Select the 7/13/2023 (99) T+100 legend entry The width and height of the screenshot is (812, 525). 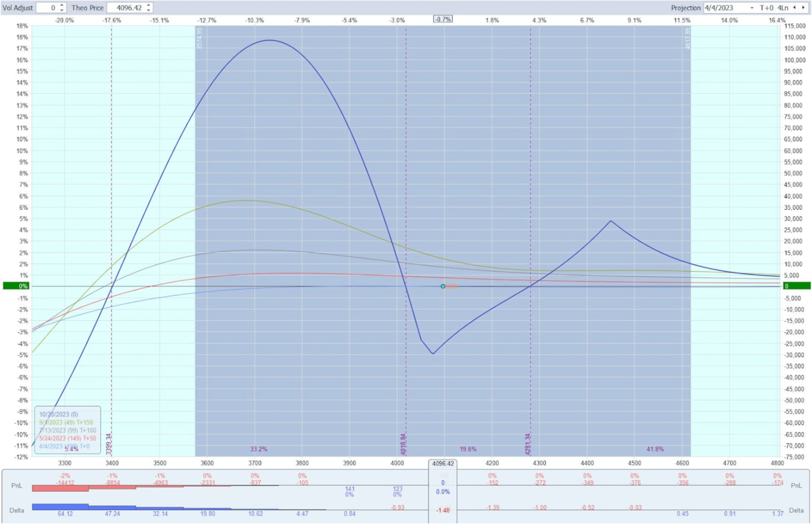[67, 431]
